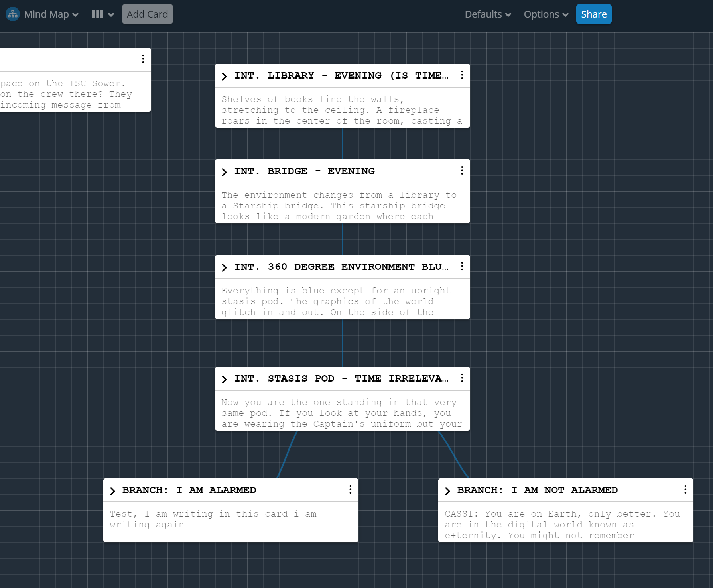Open the column layout dropdown arrow

coord(110,14)
